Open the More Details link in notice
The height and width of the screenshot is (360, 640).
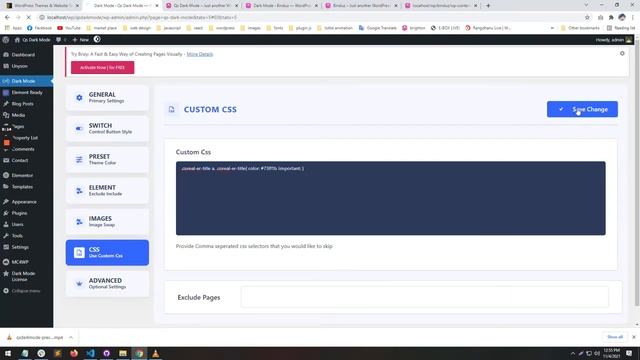point(200,54)
